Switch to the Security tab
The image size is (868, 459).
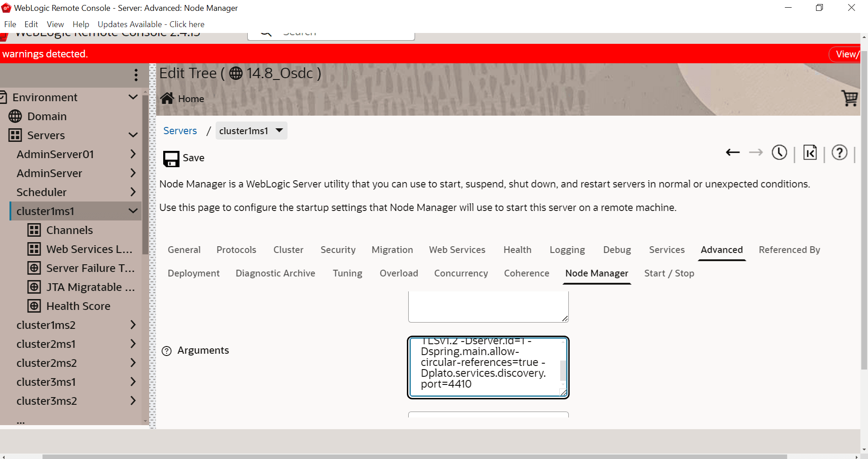[x=338, y=250]
